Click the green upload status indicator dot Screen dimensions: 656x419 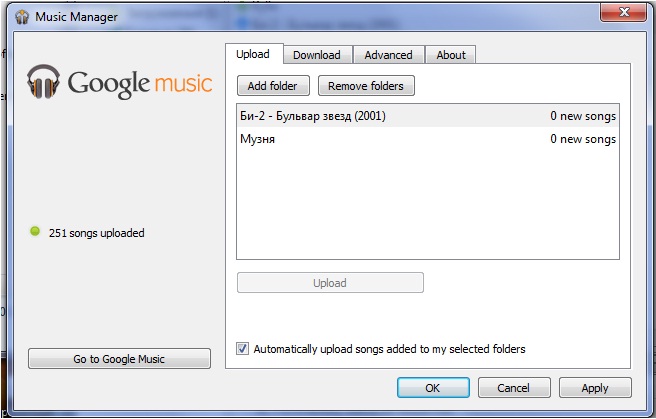click(35, 231)
